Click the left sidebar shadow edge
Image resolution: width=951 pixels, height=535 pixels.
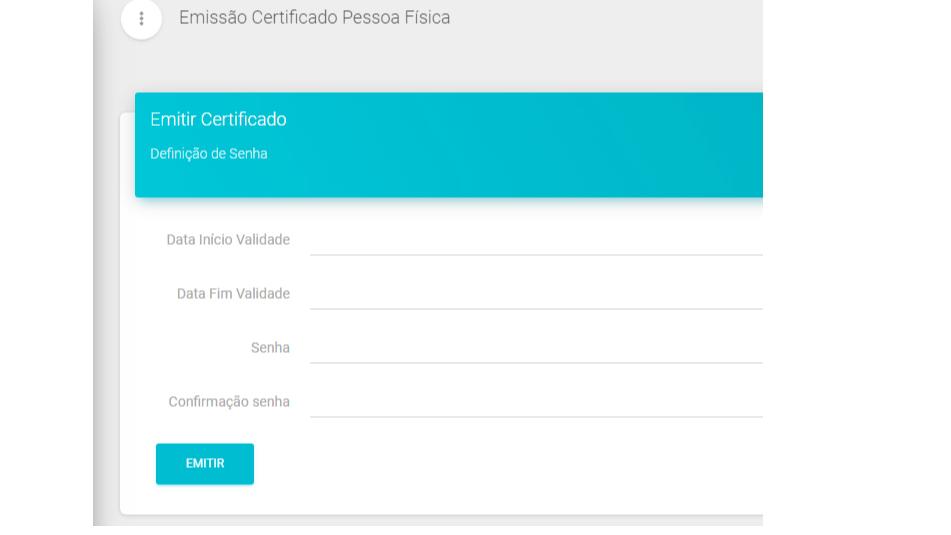(x=99, y=300)
